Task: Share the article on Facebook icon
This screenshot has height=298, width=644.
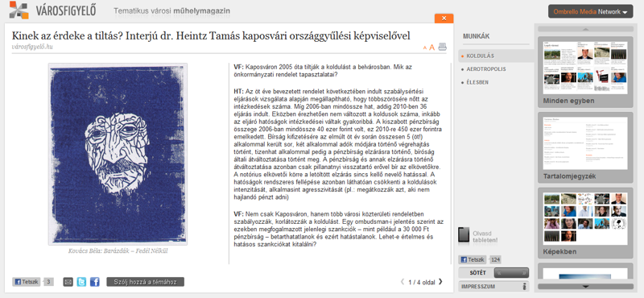Action: pos(94,282)
